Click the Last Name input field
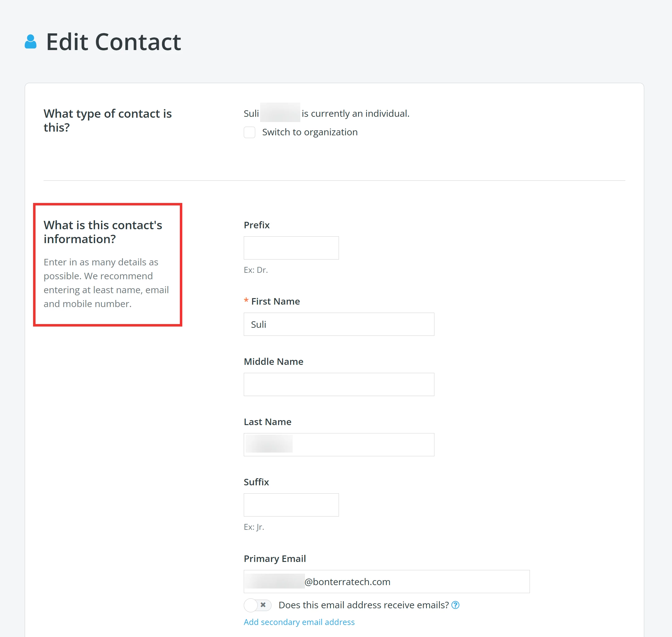The height and width of the screenshot is (637, 672). 339,445
